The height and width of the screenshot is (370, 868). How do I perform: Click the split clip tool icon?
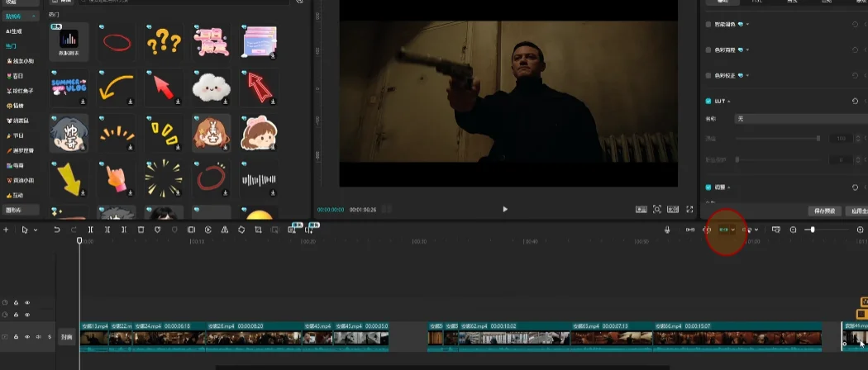pos(90,230)
